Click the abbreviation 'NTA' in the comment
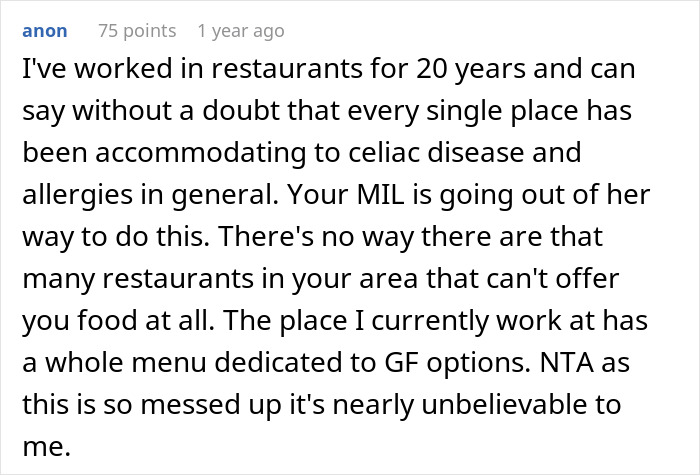The image size is (700, 475). tap(567, 362)
